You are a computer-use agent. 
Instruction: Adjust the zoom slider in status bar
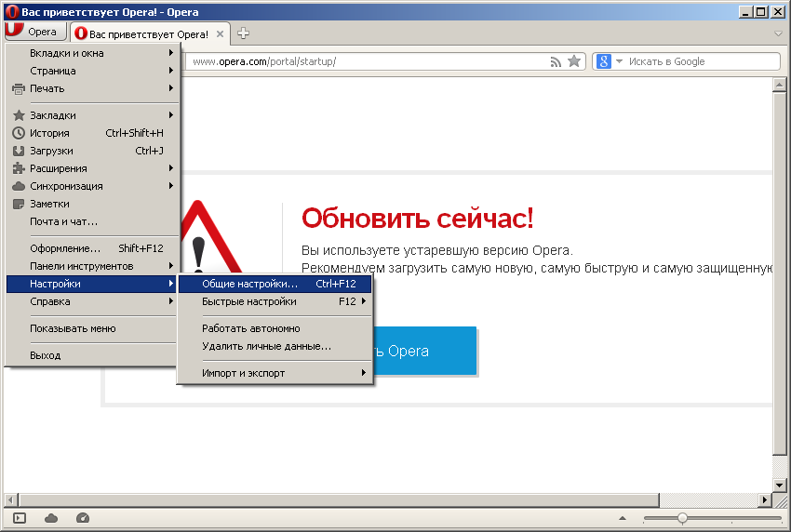coord(682,518)
